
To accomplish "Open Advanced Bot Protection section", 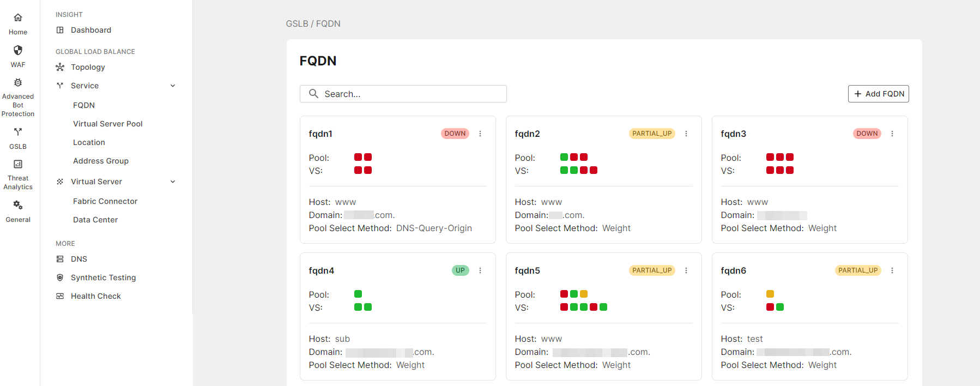I will (18, 83).
